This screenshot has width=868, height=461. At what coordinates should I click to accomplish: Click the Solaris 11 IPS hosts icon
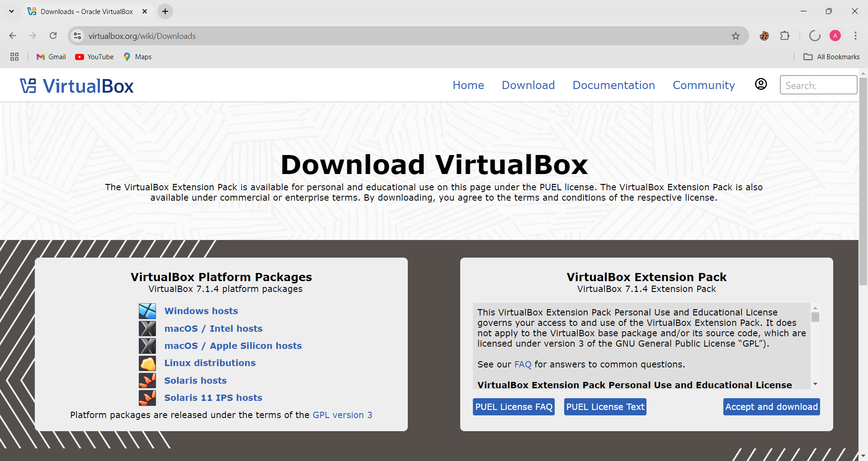click(x=147, y=398)
